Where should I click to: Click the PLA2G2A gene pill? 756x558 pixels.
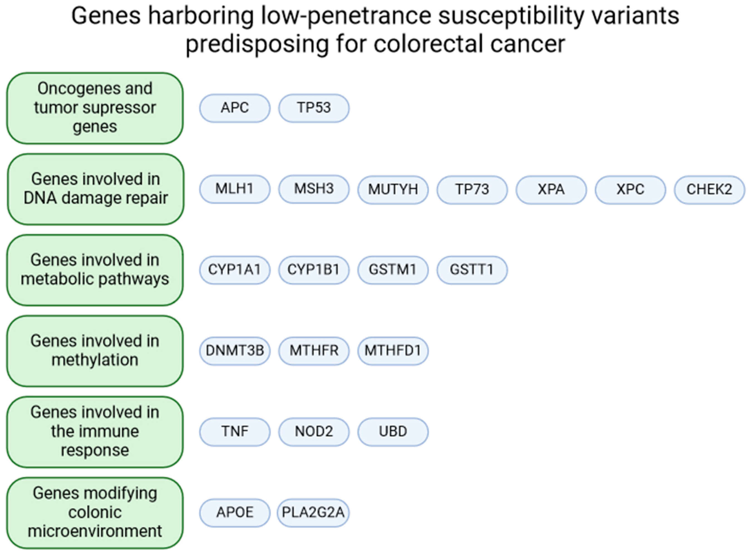point(313,512)
